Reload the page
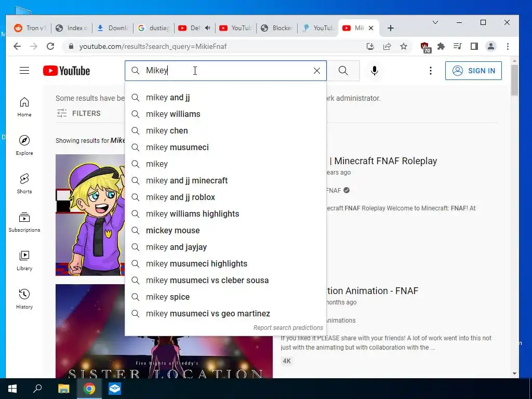 50,46
